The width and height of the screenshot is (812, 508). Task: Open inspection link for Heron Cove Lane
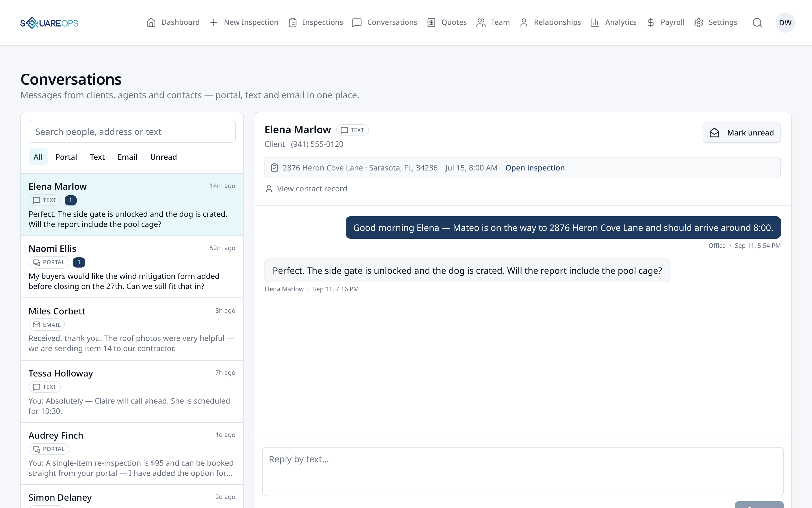click(x=535, y=168)
